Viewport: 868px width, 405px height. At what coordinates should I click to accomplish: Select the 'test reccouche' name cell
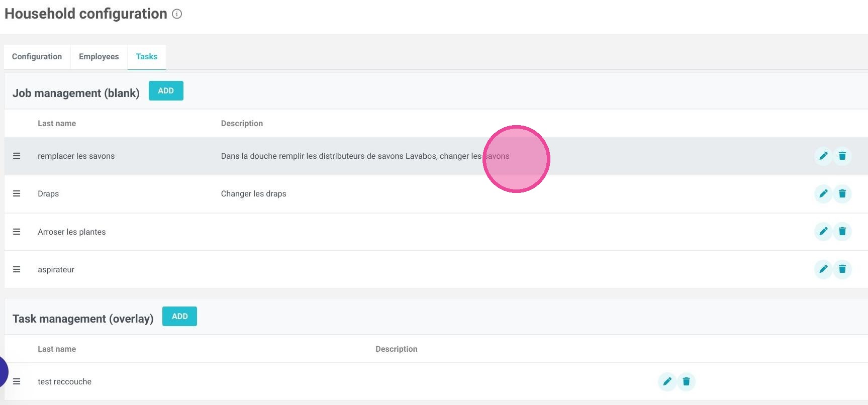pos(64,381)
